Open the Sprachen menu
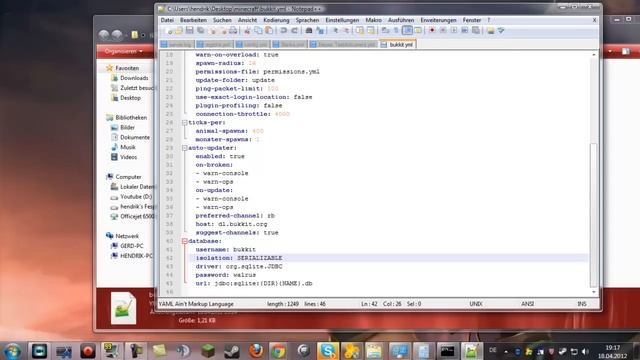Image resolution: width=640 pixels, height=360 pixels. click(307, 20)
